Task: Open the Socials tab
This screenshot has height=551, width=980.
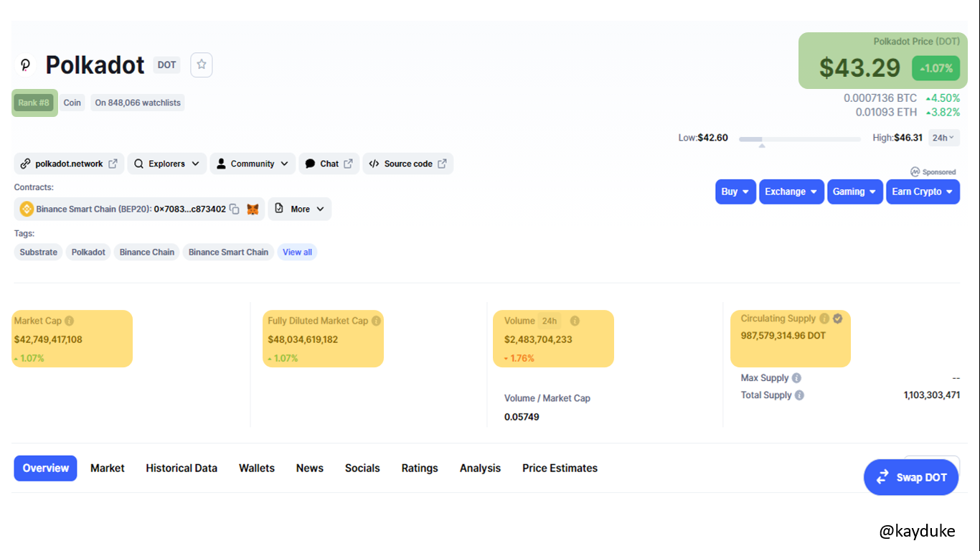Action: [362, 468]
